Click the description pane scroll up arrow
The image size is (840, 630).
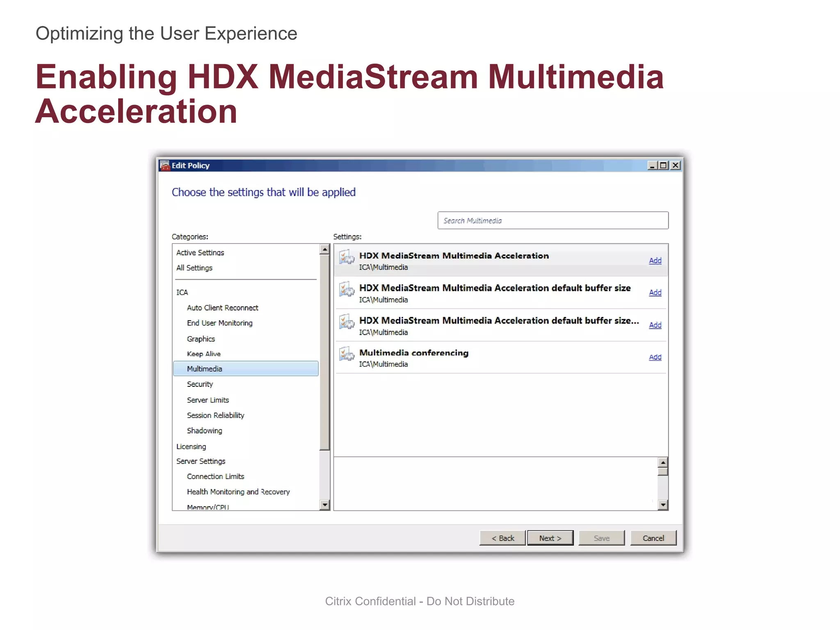pyautogui.click(x=663, y=462)
